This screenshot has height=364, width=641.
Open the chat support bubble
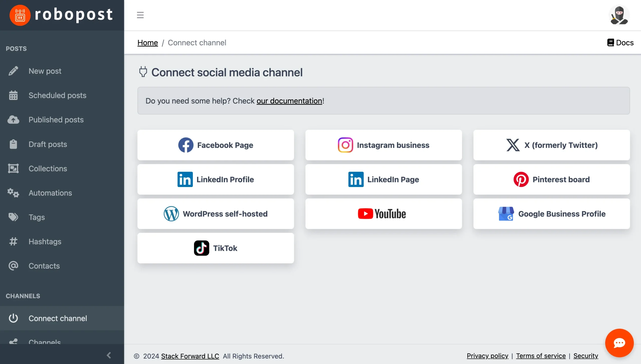(x=619, y=343)
